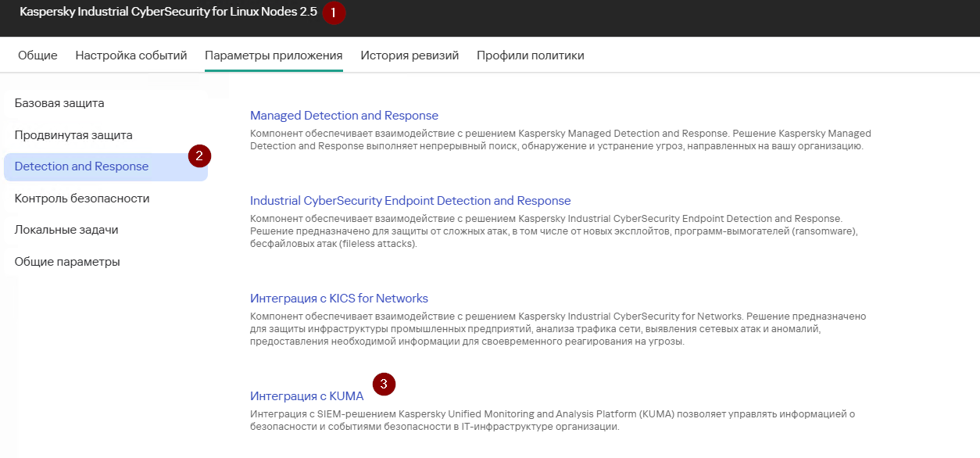Screen dimensions: 980x458
Task: Click the red annotation marker numbered 1
Action: click(x=334, y=13)
